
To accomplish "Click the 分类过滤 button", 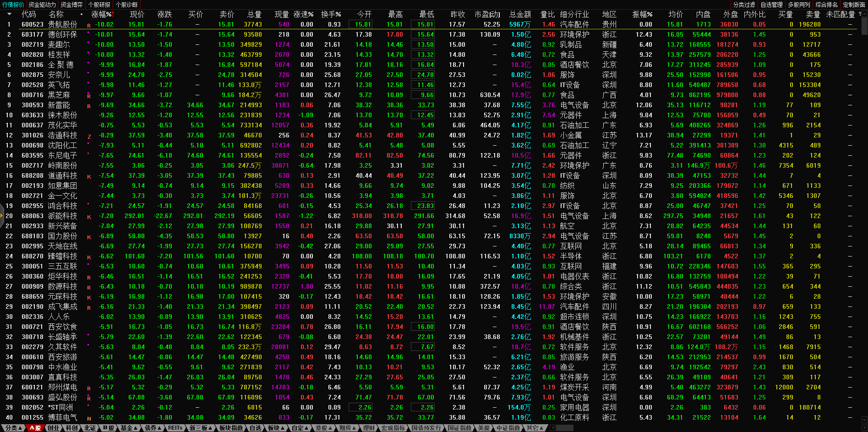I will click(744, 5).
